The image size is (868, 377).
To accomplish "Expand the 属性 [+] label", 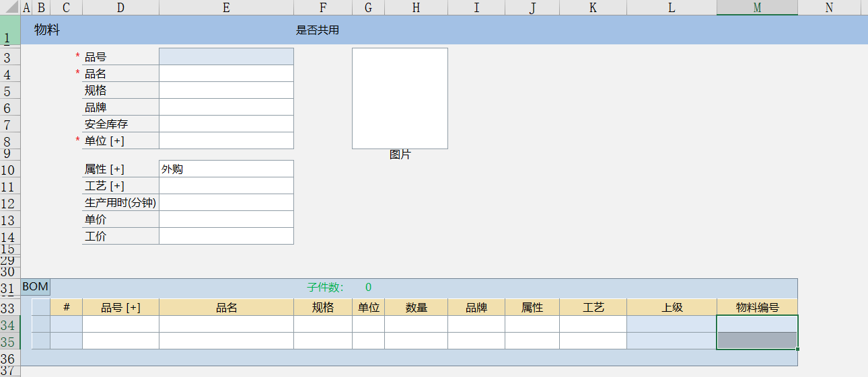I will 104,169.
